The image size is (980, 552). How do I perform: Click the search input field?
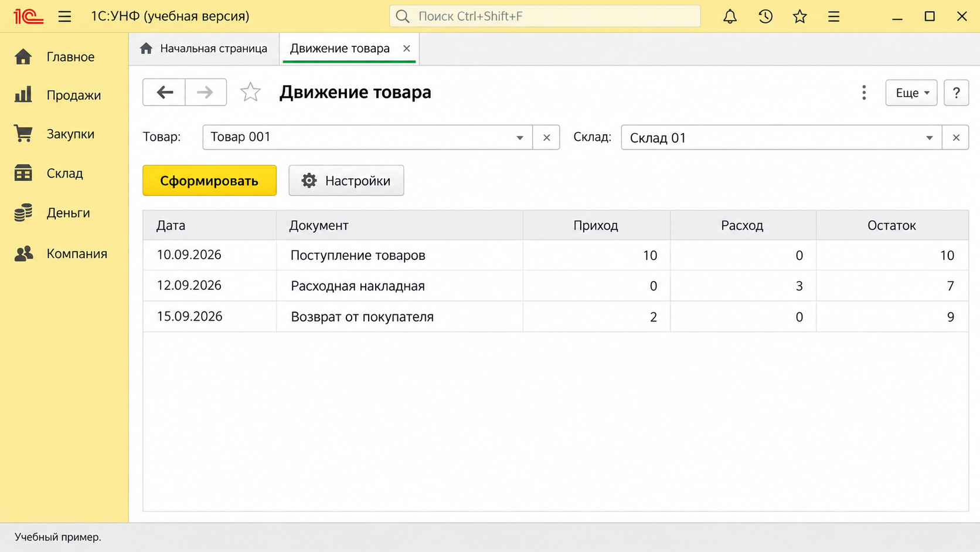point(545,16)
